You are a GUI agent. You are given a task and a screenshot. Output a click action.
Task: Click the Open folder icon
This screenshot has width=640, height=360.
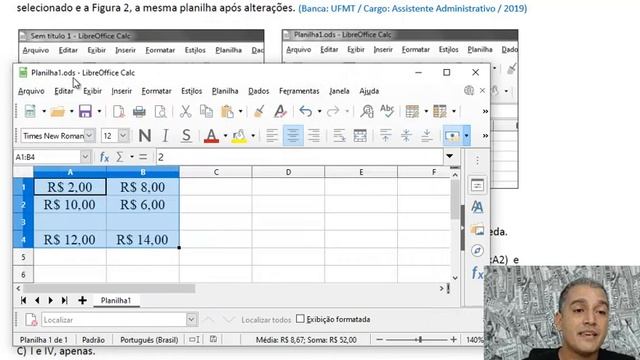coord(58,111)
